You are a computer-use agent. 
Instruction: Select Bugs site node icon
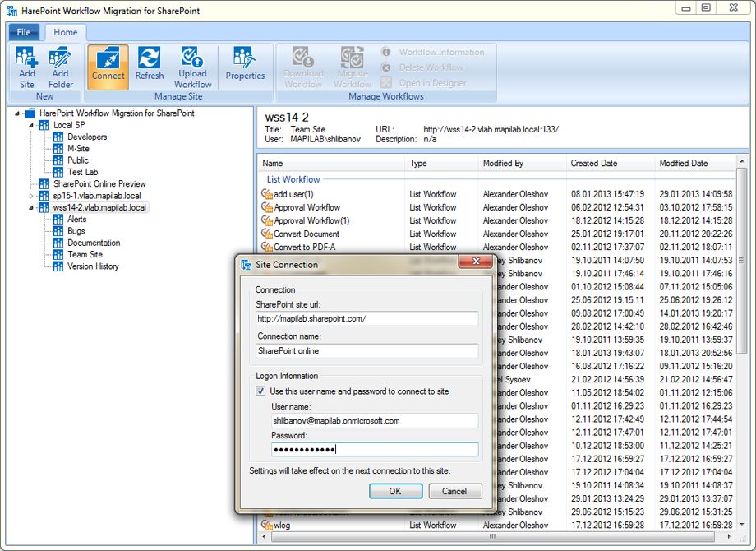coord(58,231)
